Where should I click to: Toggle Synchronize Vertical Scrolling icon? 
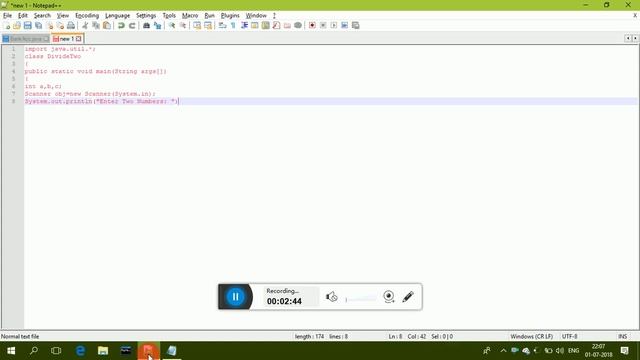(x=197, y=25)
